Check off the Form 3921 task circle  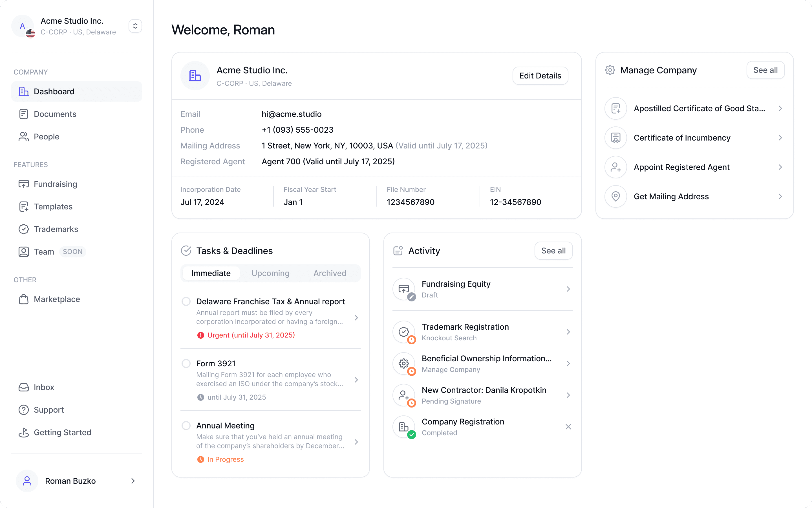(x=186, y=364)
